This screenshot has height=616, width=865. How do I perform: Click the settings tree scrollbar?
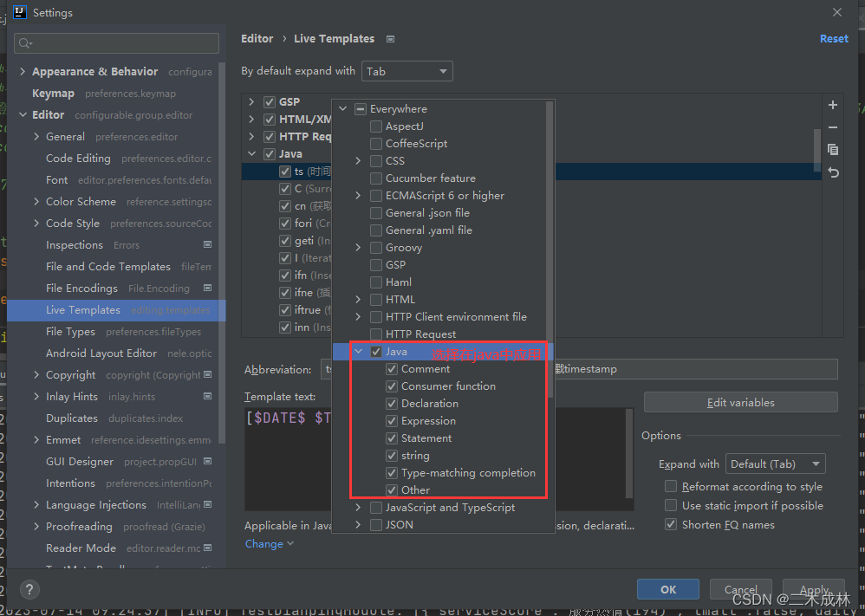pos(222,253)
